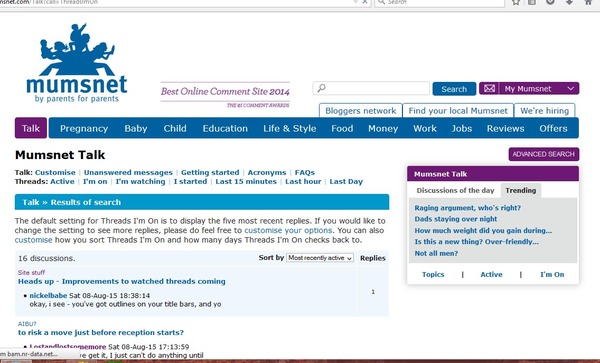The image size is (600, 363).
Task: Open Unanswered messages link
Action: coord(128,173)
